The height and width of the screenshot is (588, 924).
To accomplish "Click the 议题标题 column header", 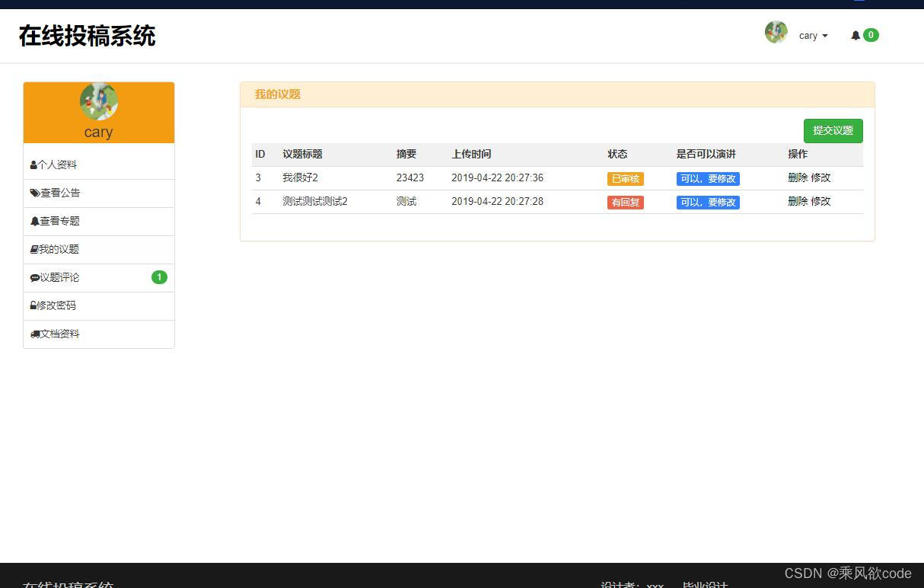I will pos(302,154).
